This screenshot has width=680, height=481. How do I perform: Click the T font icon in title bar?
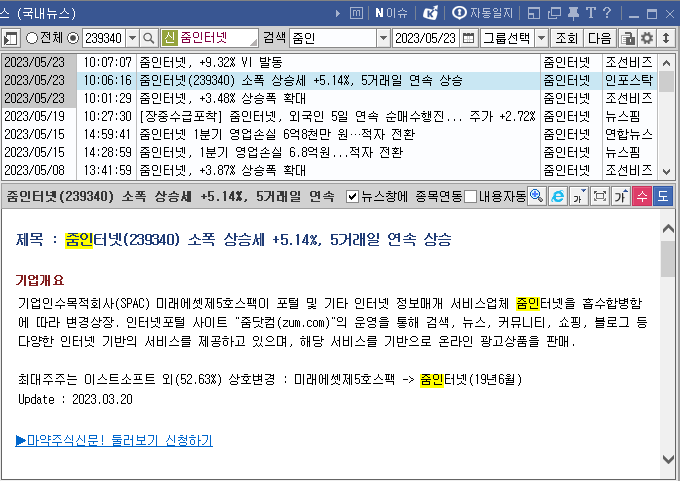(x=590, y=13)
